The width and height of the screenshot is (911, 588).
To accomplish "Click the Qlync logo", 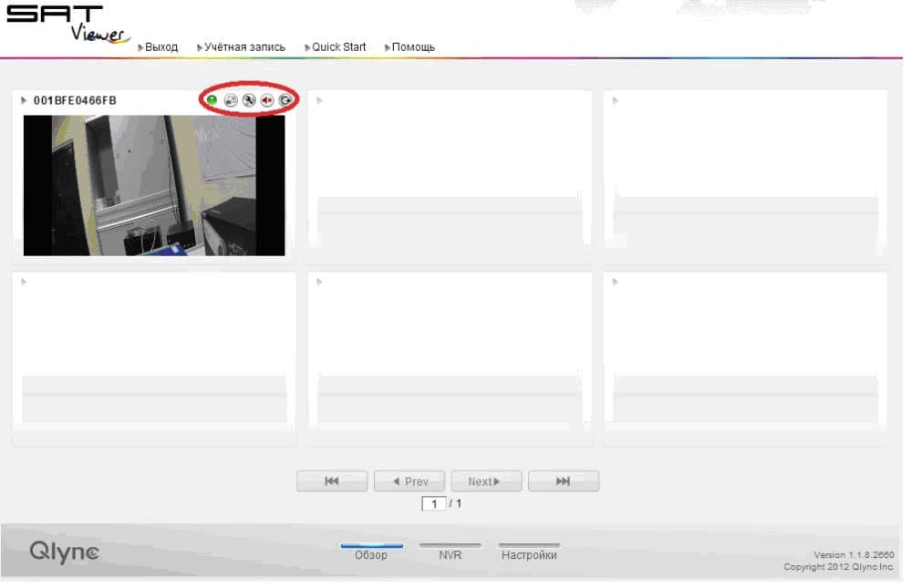I will 65,552.
